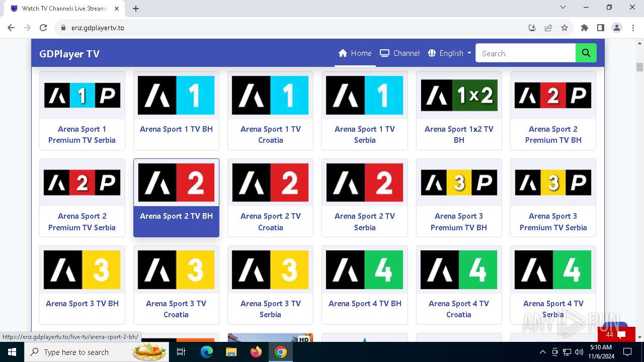Close the Watch TV Channels tab
Image resolution: width=644 pixels, height=362 pixels.
pyautogui.click(x=117, y=9)
